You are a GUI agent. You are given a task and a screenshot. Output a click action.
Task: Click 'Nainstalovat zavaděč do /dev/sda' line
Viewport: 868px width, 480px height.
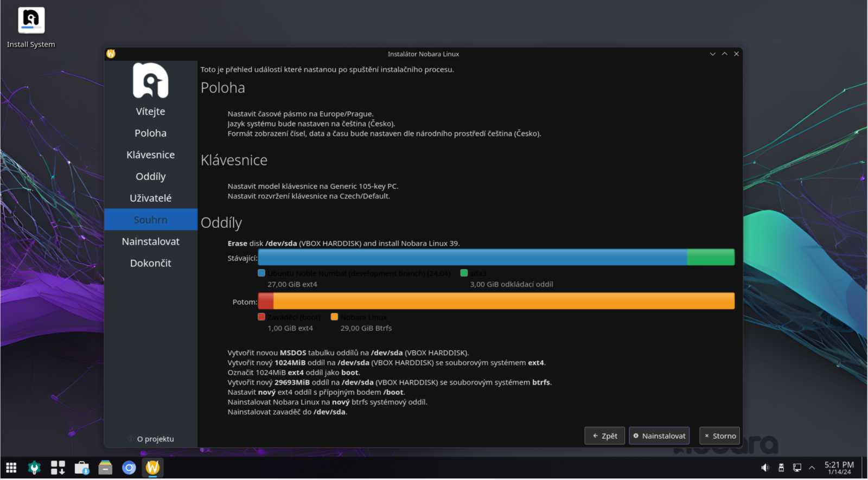click(x=287, y=412)
